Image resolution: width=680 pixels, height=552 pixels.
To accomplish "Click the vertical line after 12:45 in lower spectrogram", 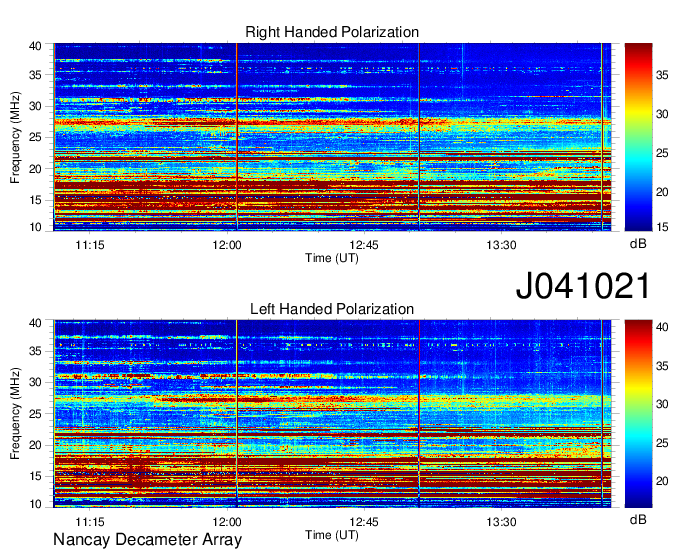I will (x=419, y=414).
